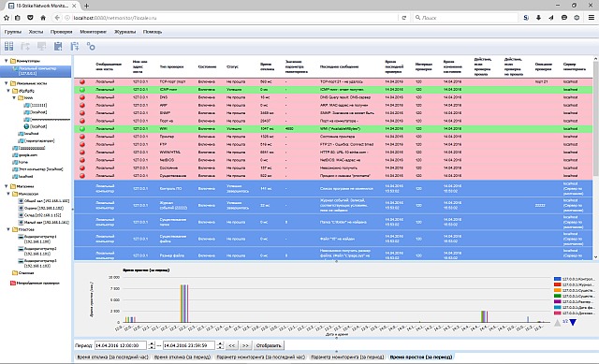
Task: Go back with the browser back arrow
Action: (x=57, y=18)
